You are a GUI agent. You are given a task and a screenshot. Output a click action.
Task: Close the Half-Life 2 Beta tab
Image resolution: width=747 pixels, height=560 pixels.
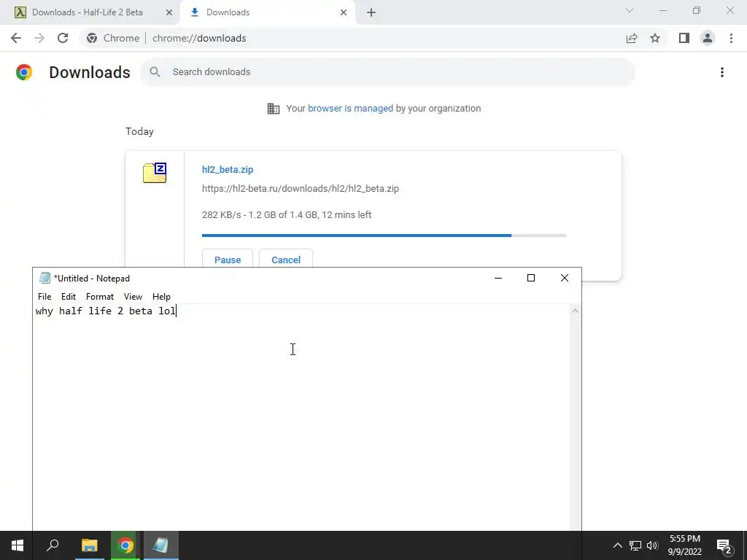click(x=169, y=12)
